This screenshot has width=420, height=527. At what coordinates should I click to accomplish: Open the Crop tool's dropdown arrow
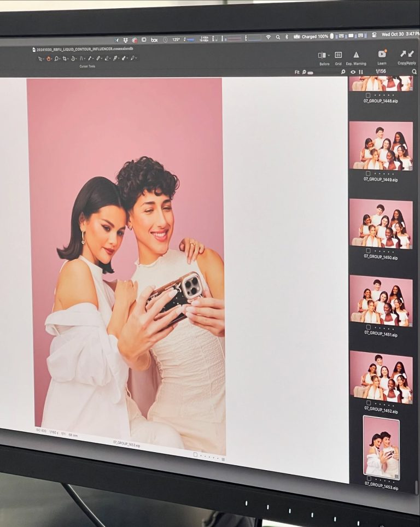tap(68, 59)
